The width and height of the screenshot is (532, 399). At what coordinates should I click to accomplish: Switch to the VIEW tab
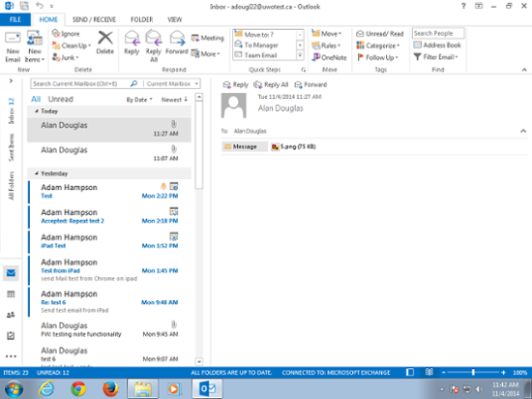coord(175,19)
